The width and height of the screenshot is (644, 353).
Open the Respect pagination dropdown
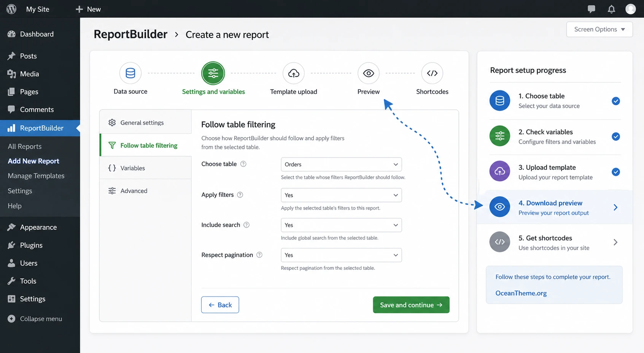[341, 255]
